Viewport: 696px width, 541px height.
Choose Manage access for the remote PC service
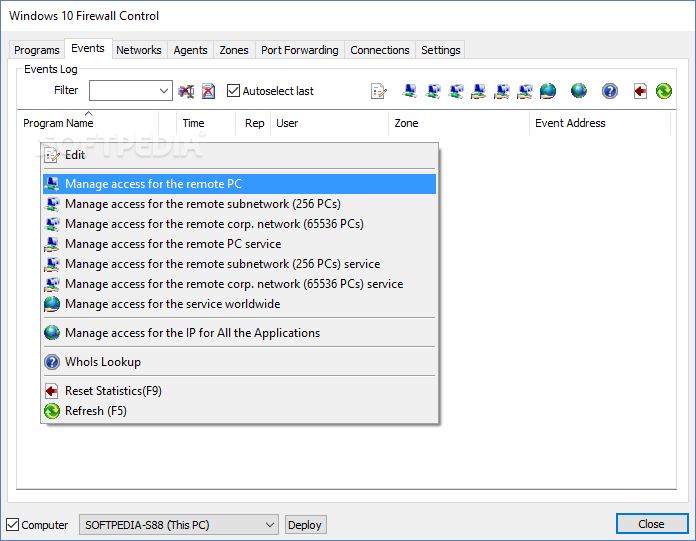coord(240,244)
